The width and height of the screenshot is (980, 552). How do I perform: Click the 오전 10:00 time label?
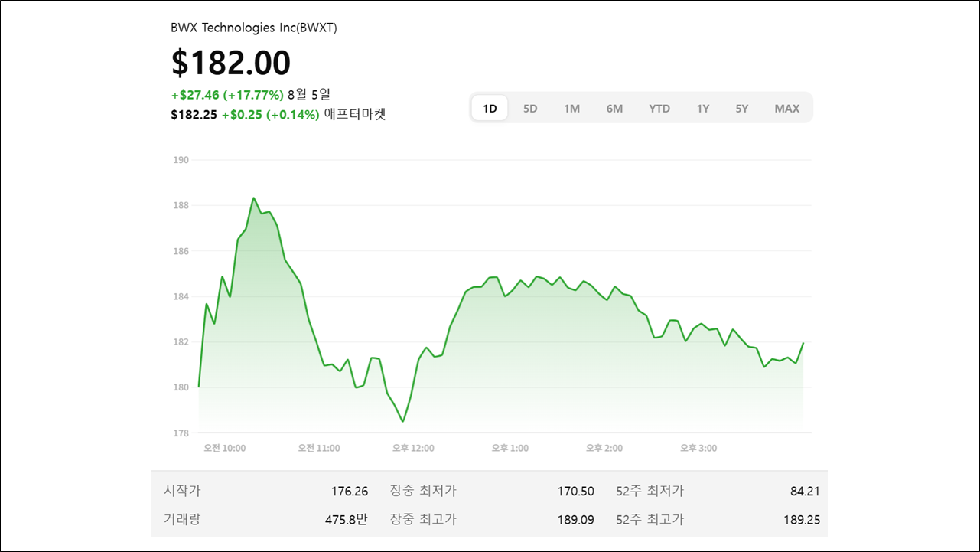click(225, 448)
